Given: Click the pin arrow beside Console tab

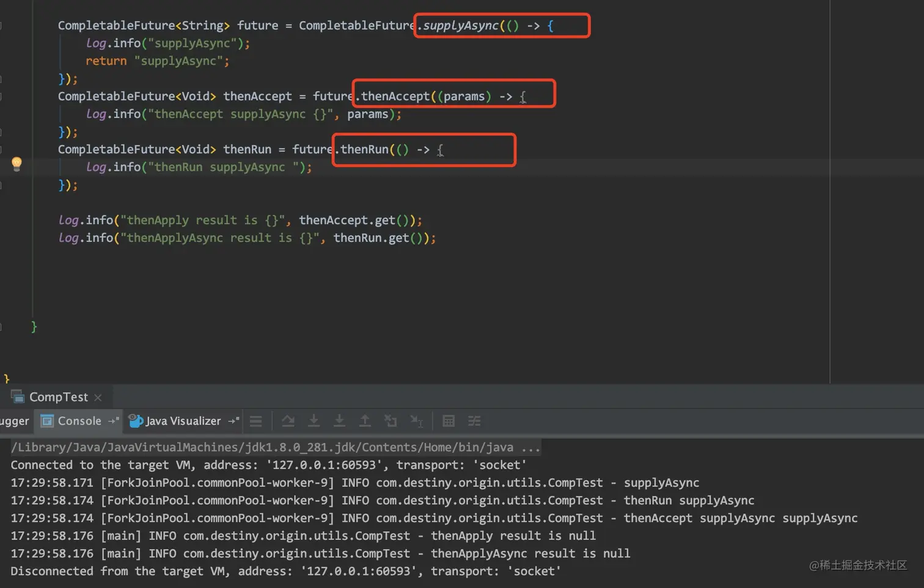Looking at the screenshot, I should tap(114, 421).
